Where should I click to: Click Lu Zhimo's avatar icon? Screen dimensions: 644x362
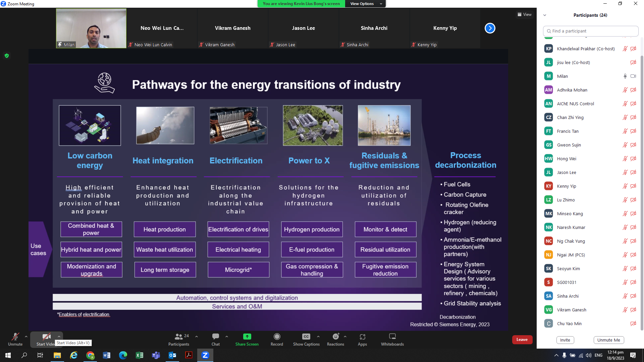[x=548, y=200]
